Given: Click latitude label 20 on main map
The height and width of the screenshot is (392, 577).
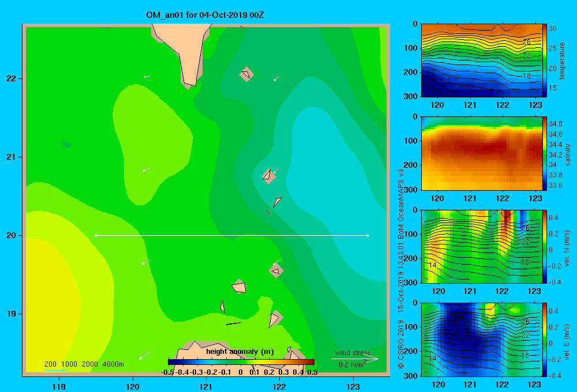Looking at the screenshot, I should 11,235.
